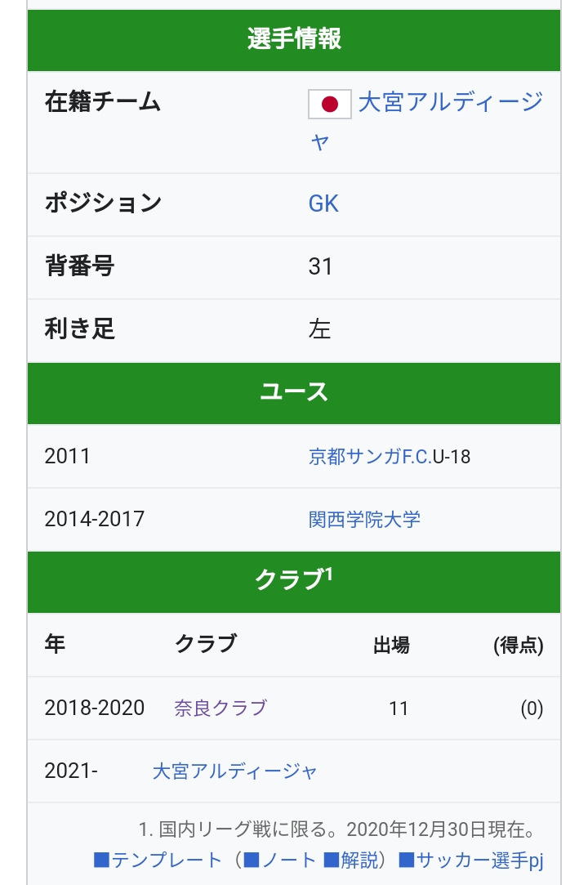Click the blue square before ノート
The height and width of the screenshot is (885, 588).
(252, 860)
